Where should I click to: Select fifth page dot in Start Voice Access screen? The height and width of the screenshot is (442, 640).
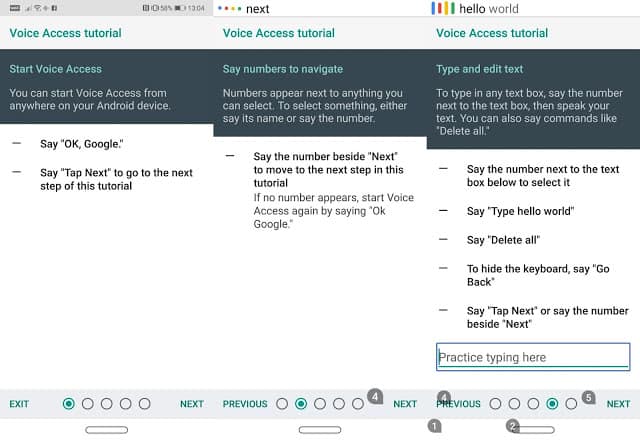pyautogui.click(x=144, y=404)
